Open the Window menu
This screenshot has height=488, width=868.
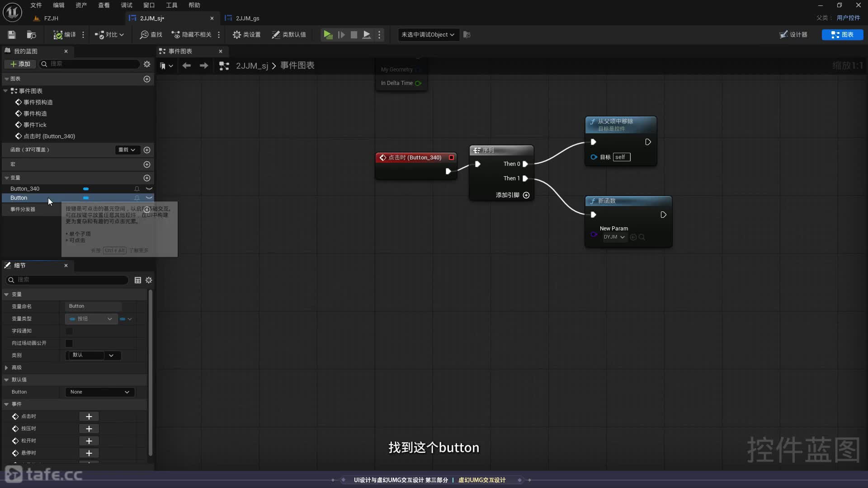149,5
